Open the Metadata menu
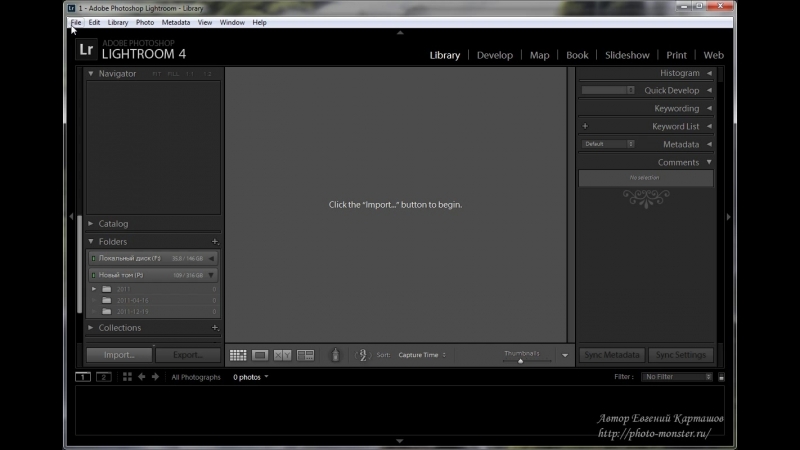The image size is (800, 450). tap(176, 22)
